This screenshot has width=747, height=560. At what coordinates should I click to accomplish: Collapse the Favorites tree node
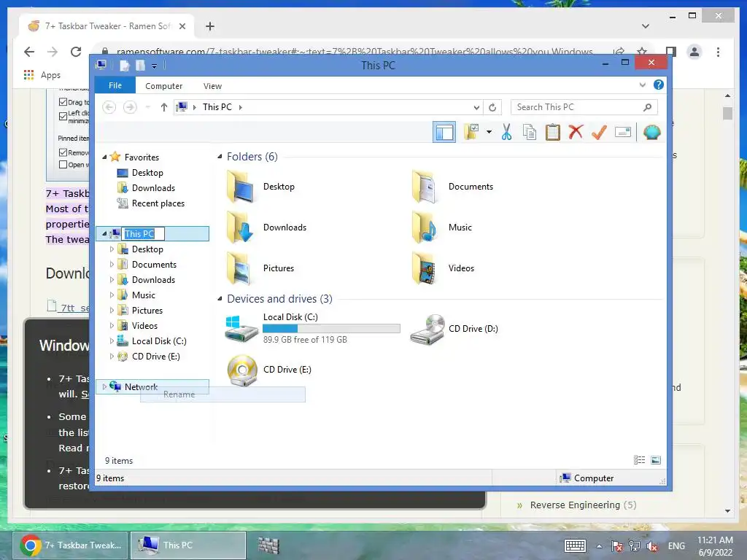click(104, 157)
